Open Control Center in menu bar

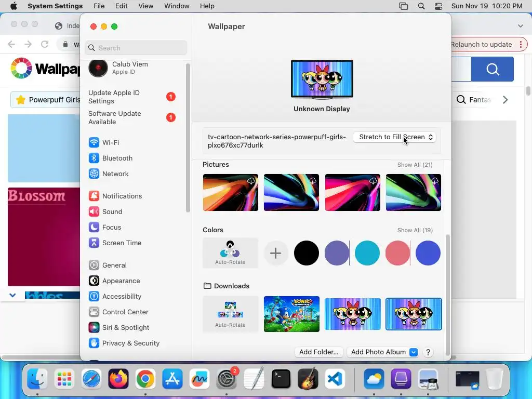click(438, 6)
